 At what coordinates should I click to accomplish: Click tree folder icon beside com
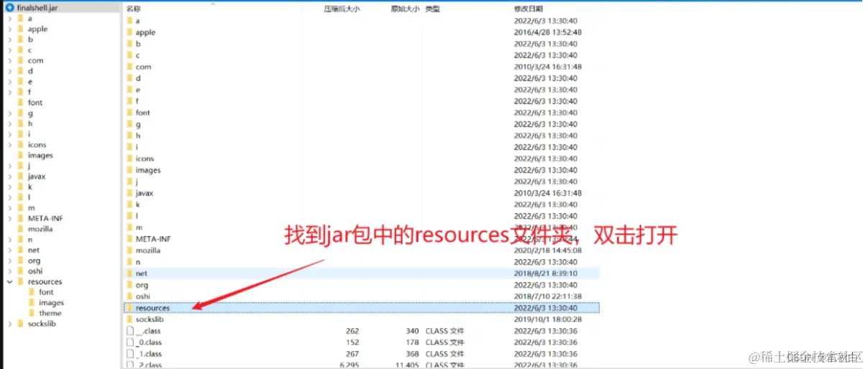[x=21, y=61]
